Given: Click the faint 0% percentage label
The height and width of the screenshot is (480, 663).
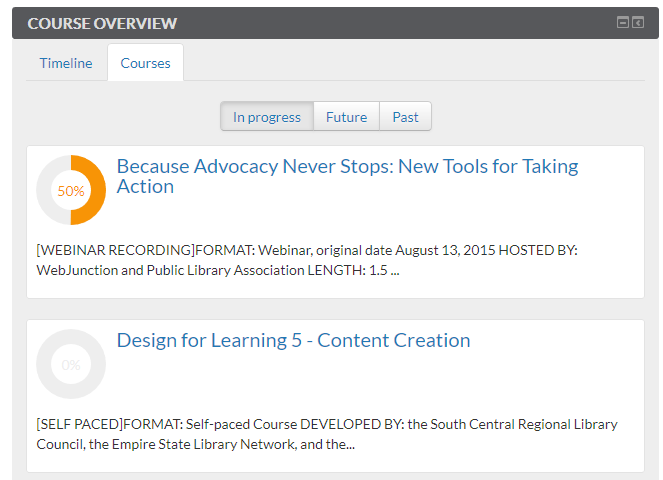Looking at the screenshot, I should click(x=71, y=365).
